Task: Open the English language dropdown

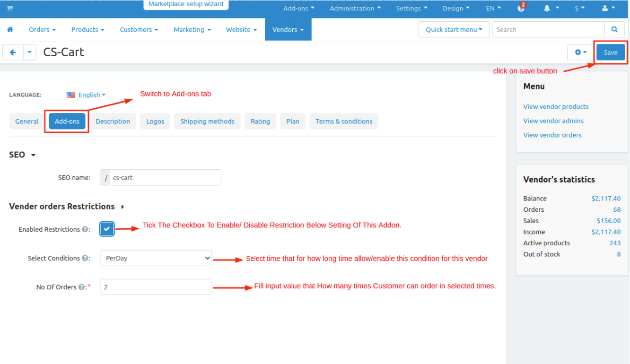Action: (86, 95)
